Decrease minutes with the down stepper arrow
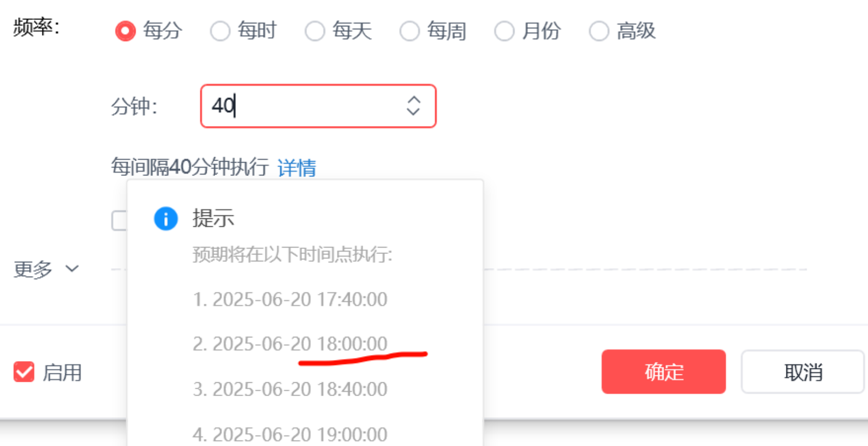Image resolution: width=868 pixels, height=446 pixels. pyautogui.click(x=413, y=112)
